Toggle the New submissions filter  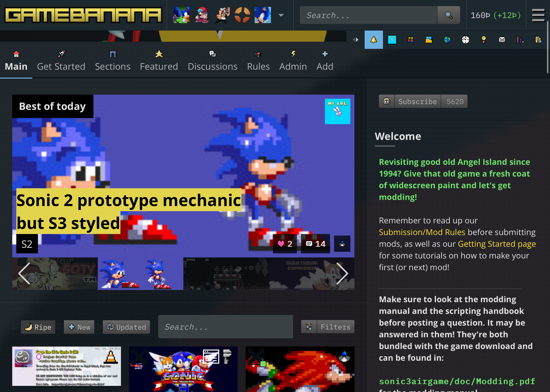coord(79,327)
